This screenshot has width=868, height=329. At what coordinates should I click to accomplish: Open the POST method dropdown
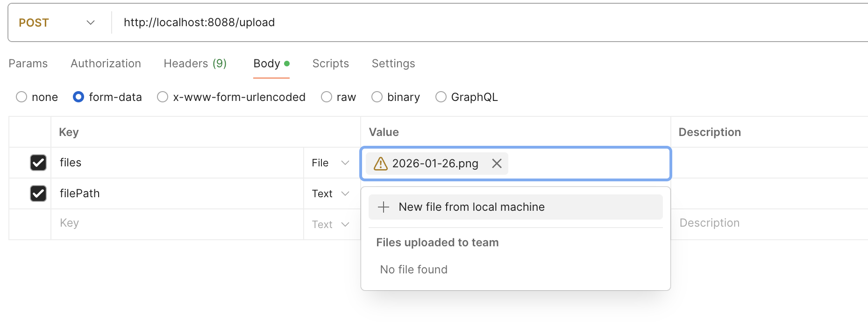pos(57,22)
